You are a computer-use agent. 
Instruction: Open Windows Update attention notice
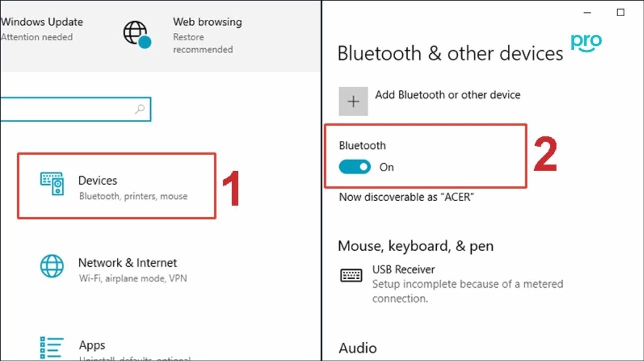pos(42,29)
